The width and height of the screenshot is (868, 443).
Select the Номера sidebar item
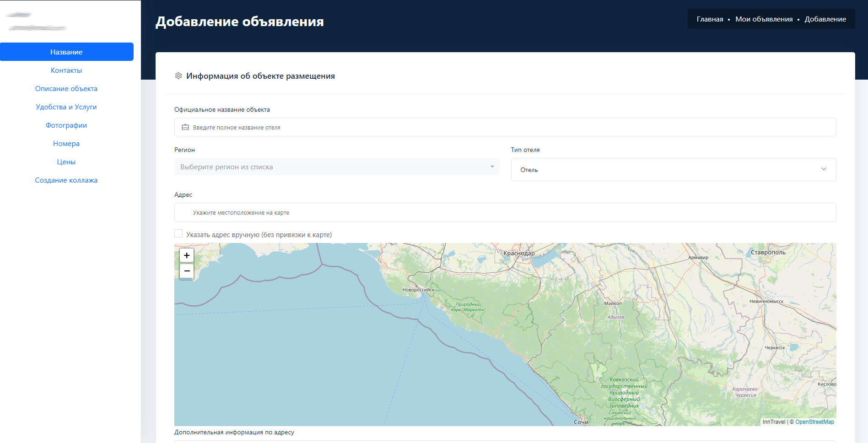[66, 144]
